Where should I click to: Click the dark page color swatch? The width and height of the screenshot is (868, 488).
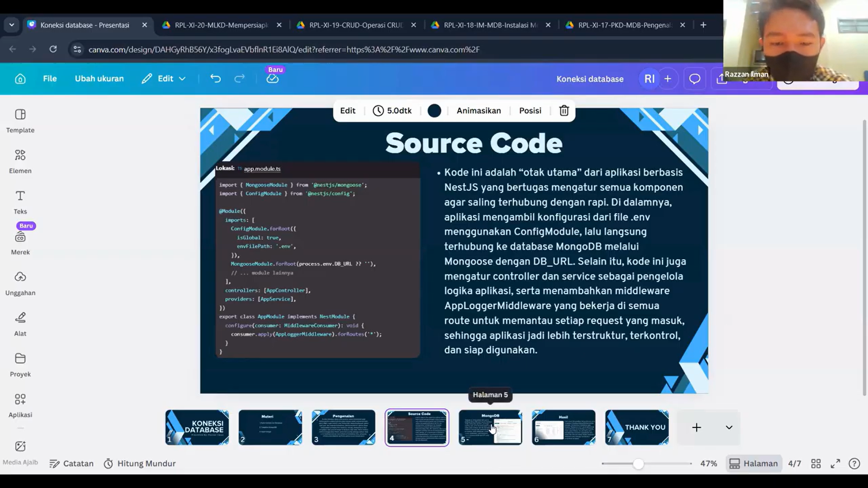(434, 111)
